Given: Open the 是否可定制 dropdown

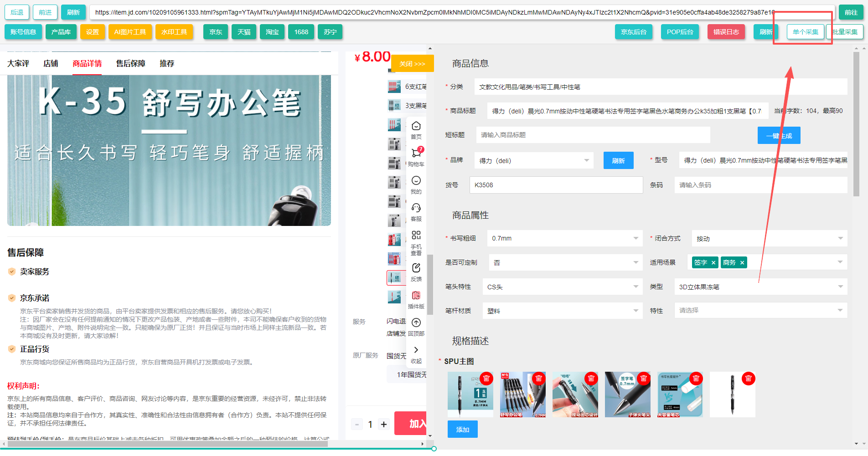Looking at the screenshot, I should pos(565,262).
